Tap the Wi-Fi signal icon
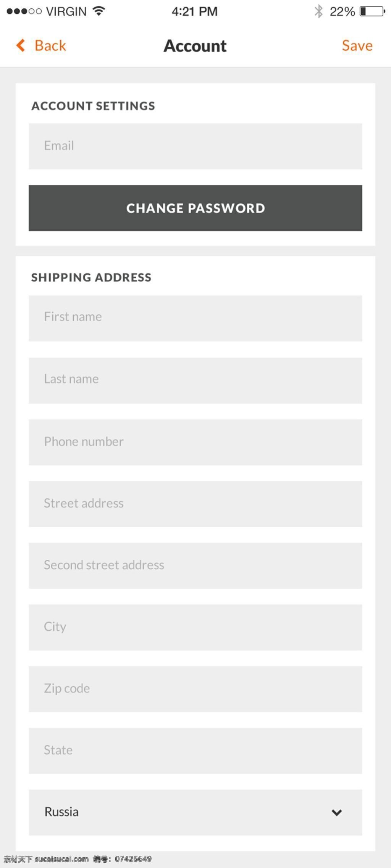The height and width of the screenshot is (868, 391). click(x=99, y=11)
